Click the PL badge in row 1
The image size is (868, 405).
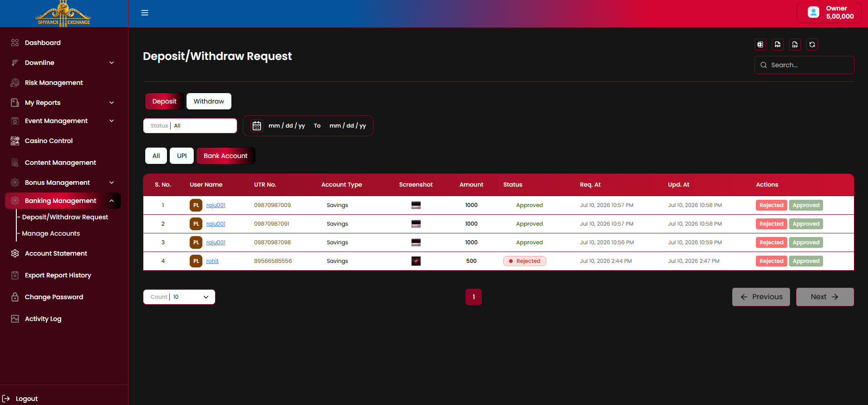196,205
